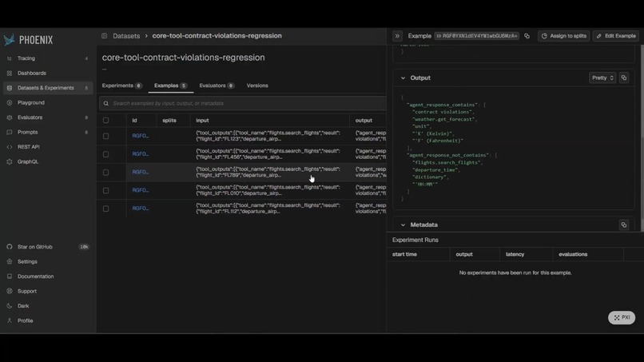644x362 pixels.
Task: Open example ID link for FL123 row
Action: point(140,136)
